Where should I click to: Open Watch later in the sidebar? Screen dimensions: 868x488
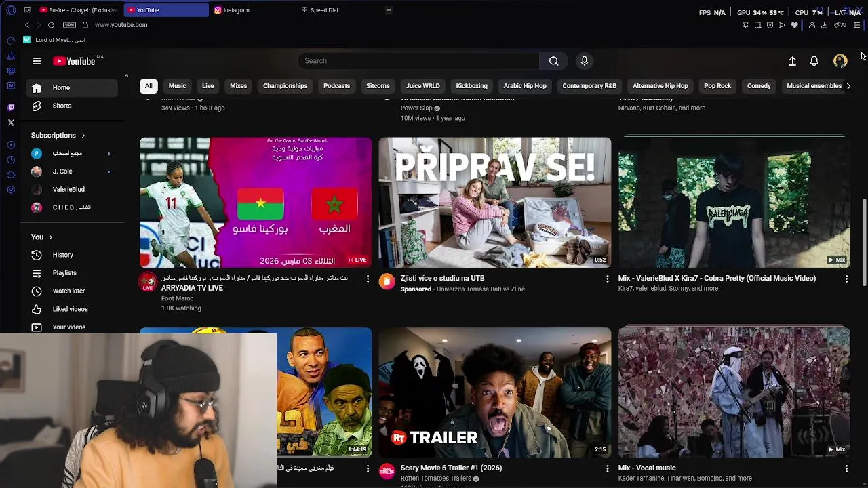[x=72, y=291]
